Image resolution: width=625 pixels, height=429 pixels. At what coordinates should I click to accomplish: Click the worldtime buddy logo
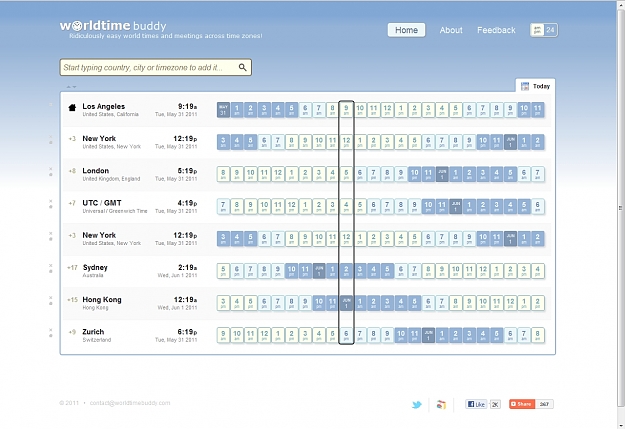click(113, 26)
